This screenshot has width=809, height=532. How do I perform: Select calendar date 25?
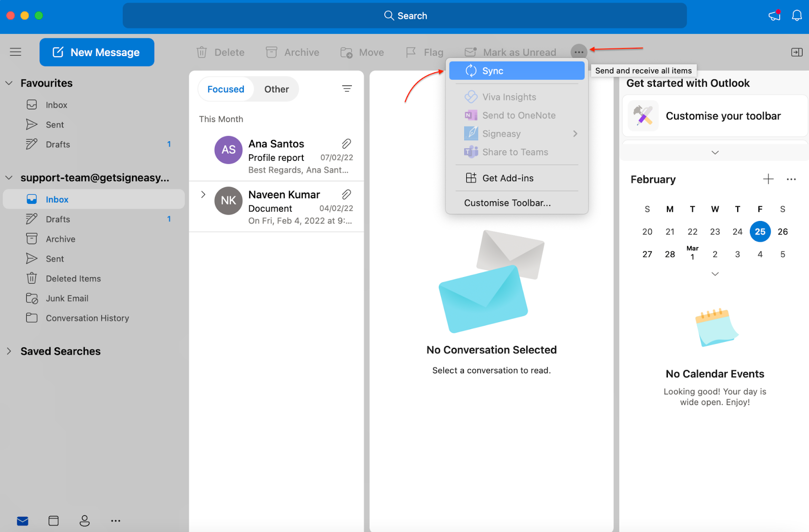pyautogui.click(x=760, y=232)
